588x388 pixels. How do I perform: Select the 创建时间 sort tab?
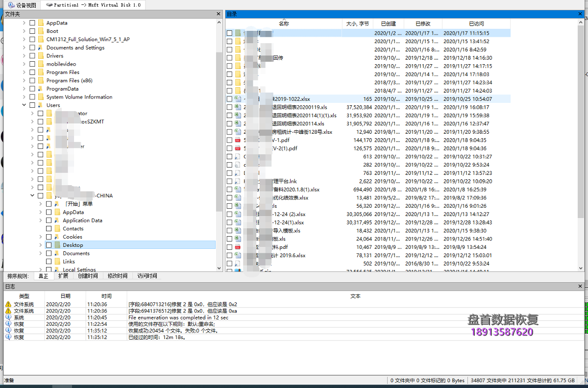click(88, 276)
